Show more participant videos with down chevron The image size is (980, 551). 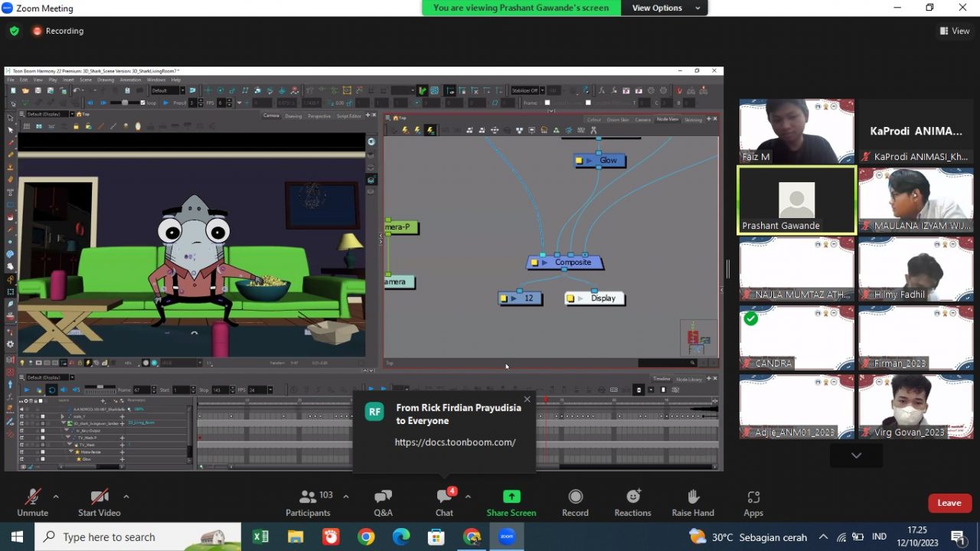[x=856, y=455]
